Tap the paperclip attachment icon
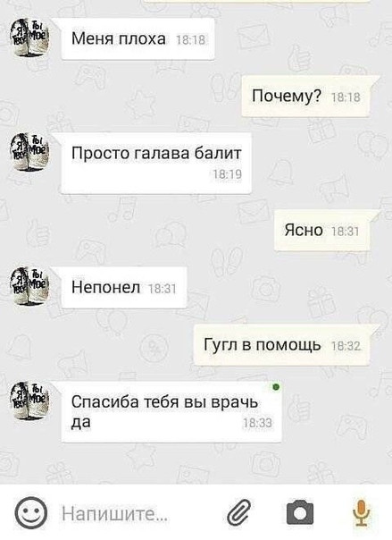The width and height of the screenshot is (392, 540). pyautogui.click(x=238, y=514)
